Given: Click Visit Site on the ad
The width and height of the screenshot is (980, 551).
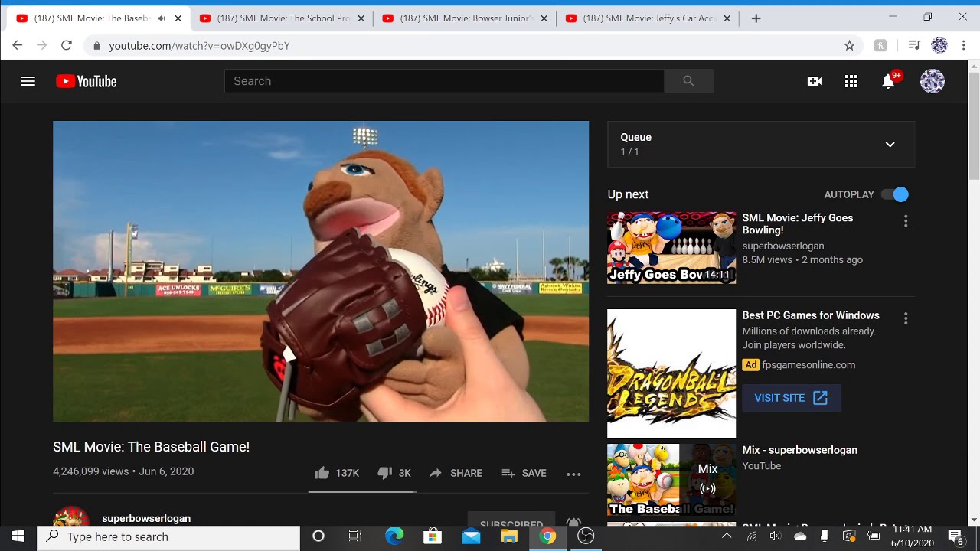Looking at the screenshot, I should tap(791, 398).
